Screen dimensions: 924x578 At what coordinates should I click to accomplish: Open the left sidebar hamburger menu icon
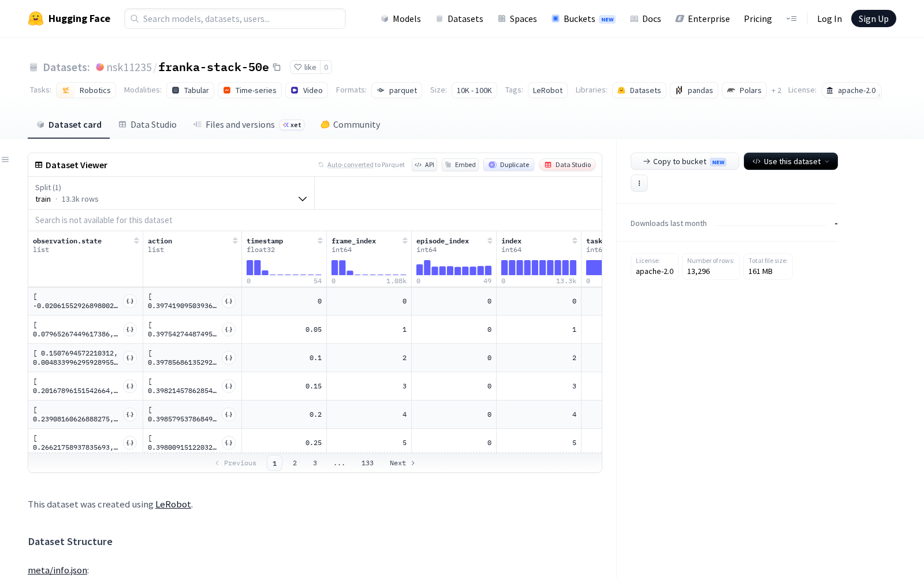pyautogui.click(x=5, y=160)
